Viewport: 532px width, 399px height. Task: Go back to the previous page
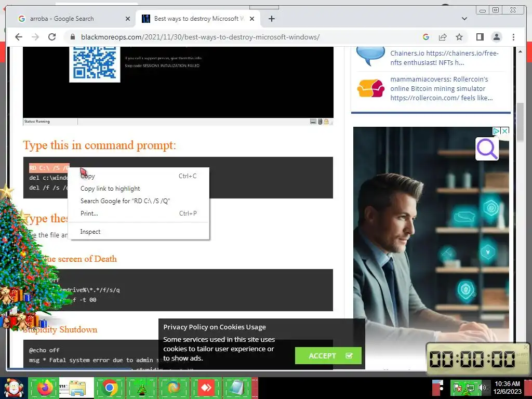point(19,37)
